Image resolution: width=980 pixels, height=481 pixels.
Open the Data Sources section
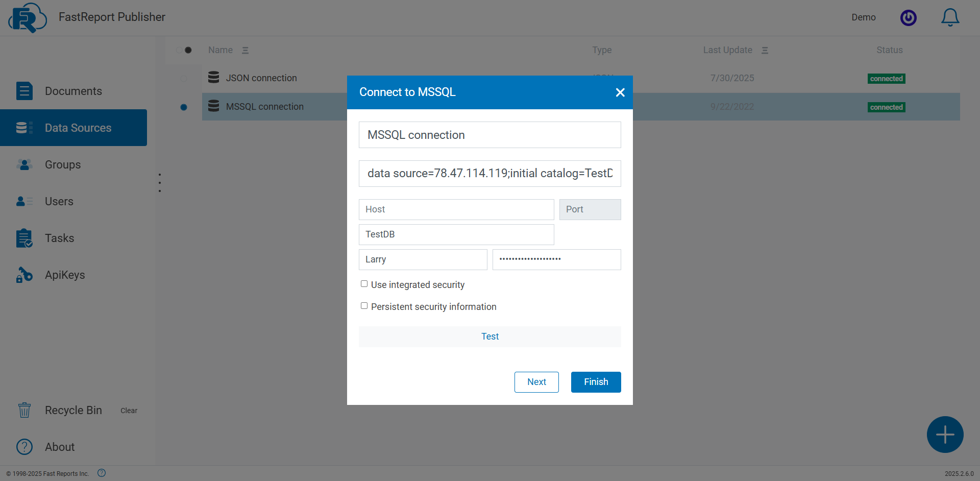[x=73, y=128]
